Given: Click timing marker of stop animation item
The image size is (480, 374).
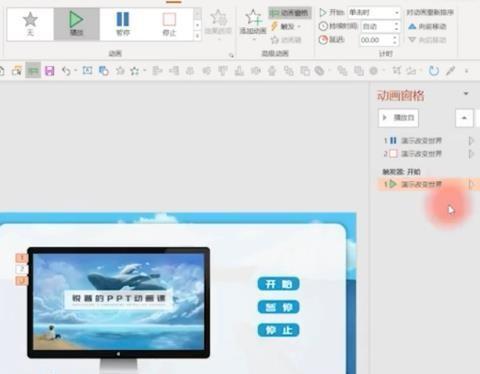Looking at the screenshot, I should click(471, 154).
